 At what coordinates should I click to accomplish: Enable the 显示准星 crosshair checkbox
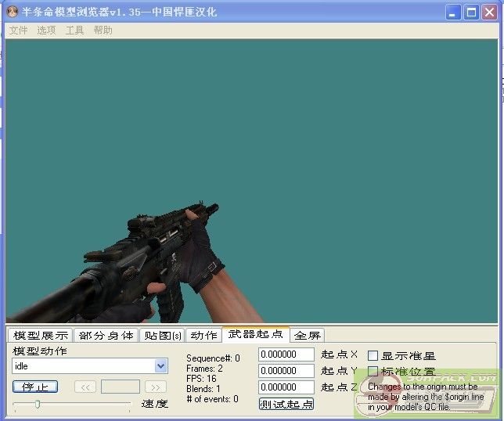point(373,355)
